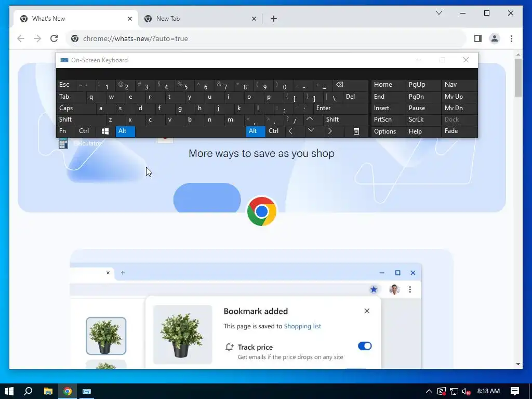This screenshot has height=399, width=532.
Task: Go back in Chrome
Action: (21, 38)
